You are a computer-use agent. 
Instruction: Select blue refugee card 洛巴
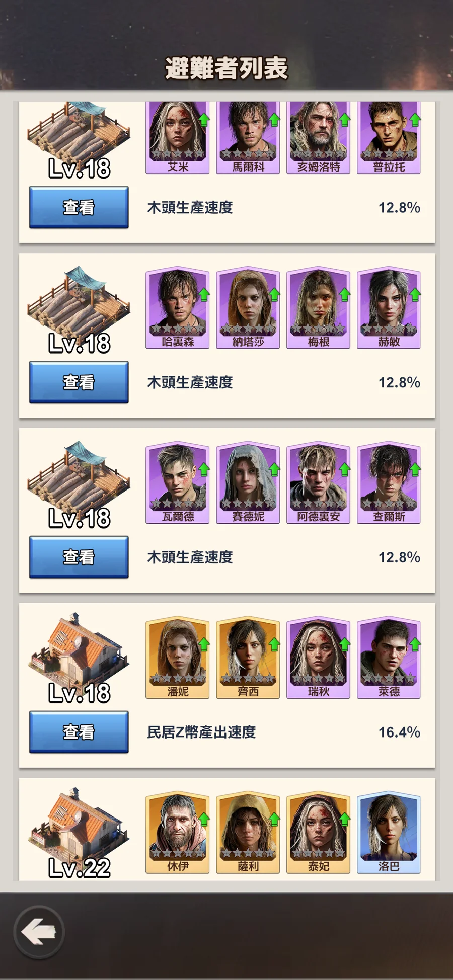click(x=389, y=832)
